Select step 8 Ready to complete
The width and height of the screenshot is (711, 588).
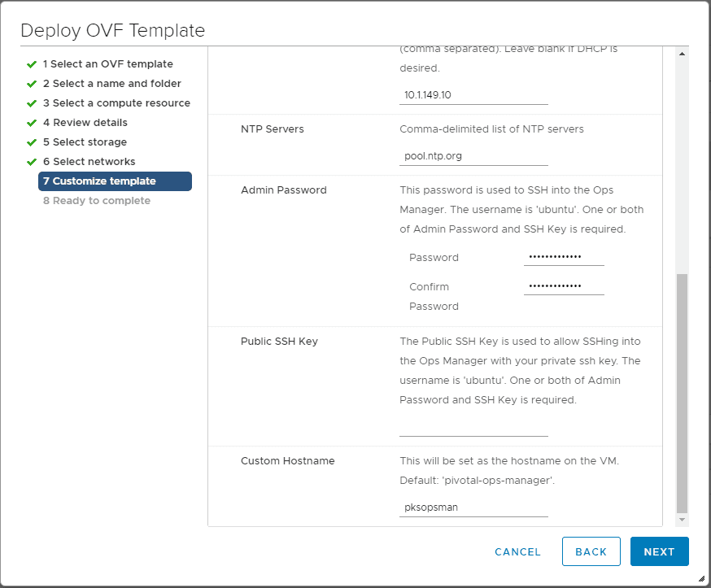pos(96,201)
